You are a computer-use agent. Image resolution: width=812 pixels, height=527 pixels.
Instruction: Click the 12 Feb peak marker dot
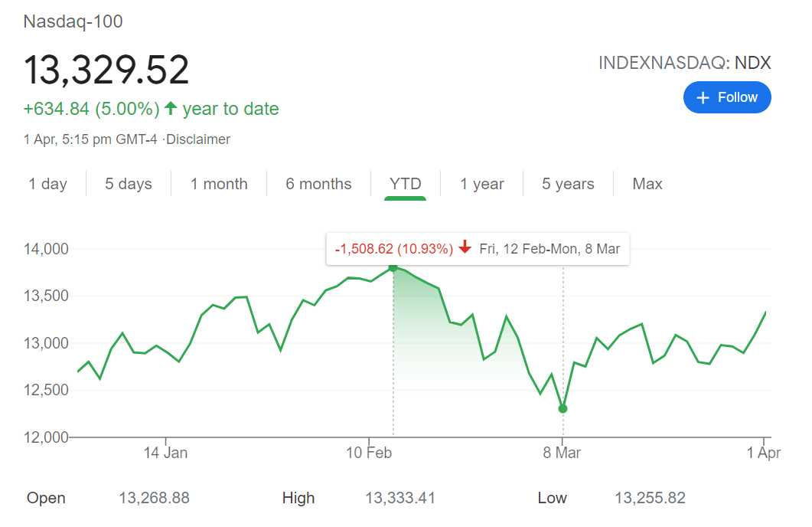pos(393,267)
